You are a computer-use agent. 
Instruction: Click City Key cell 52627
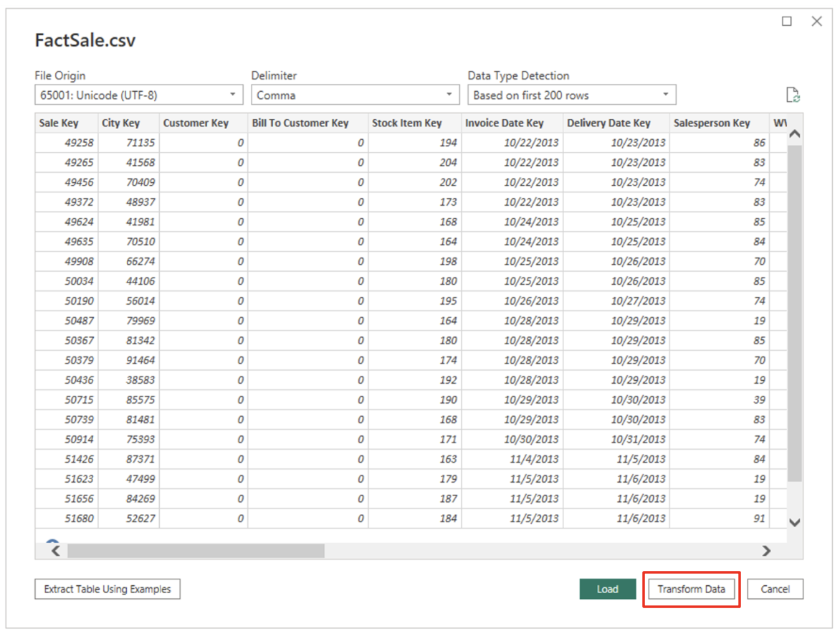[x=128, y=519]
